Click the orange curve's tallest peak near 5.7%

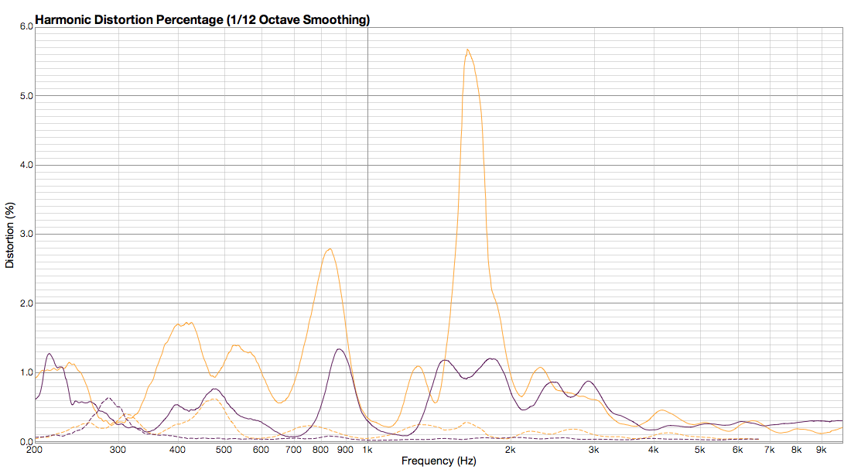(467, 50)
